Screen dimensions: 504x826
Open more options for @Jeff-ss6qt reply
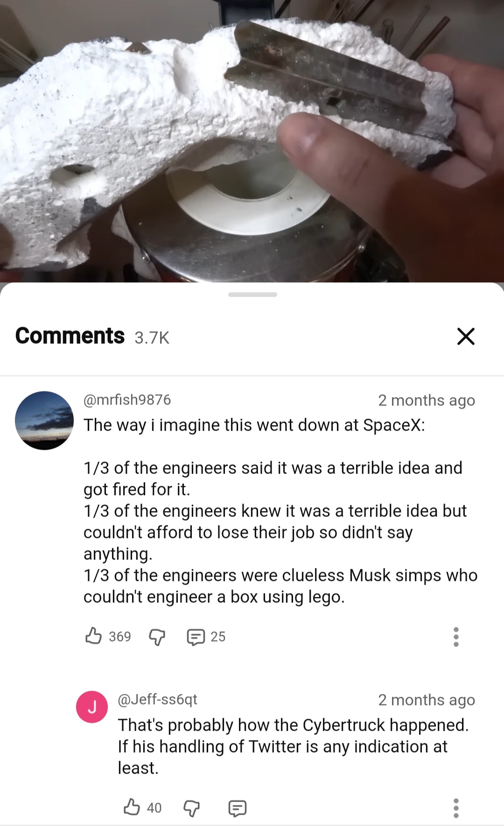pyautogui.click(x=456, y=808)
